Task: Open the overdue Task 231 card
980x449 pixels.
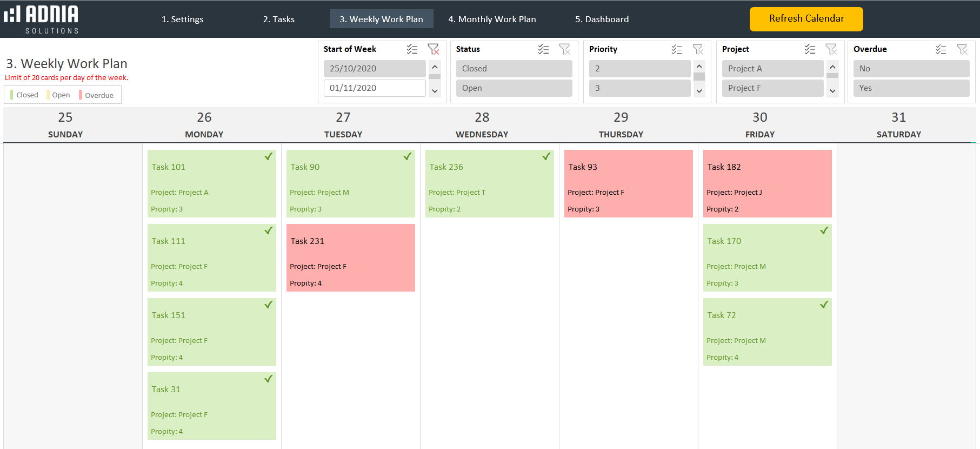Action: tap(350, 258)
